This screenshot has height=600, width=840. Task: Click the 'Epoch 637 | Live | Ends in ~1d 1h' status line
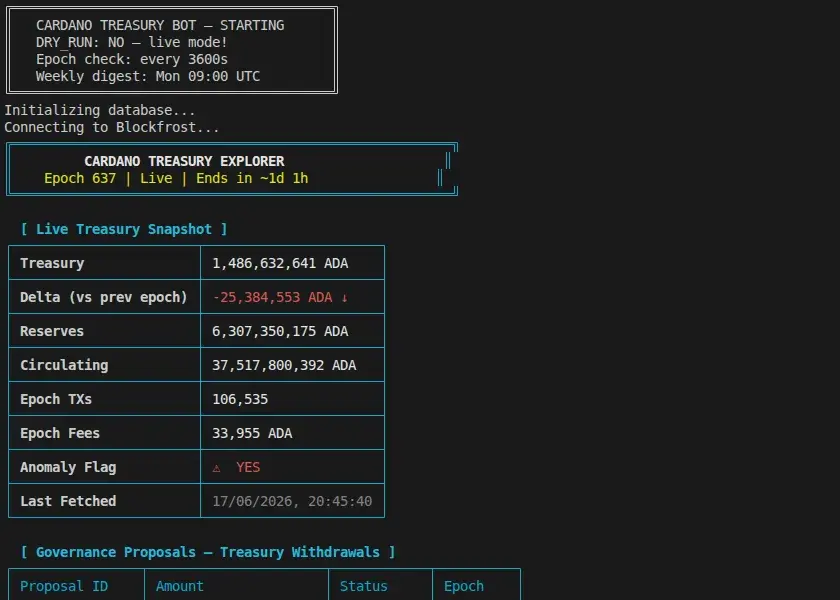pos(176,178)
